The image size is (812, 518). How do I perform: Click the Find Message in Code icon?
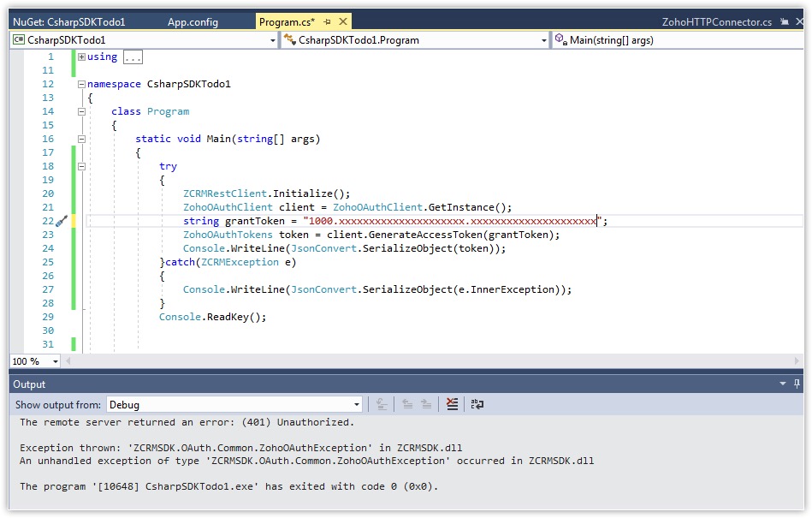382,405
